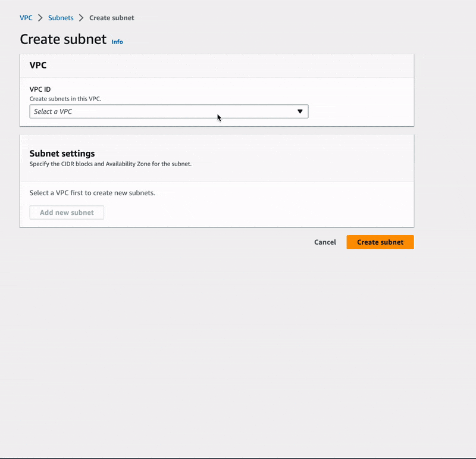Click the CIDR blocks description text

pyautogui.click(x=110, y=164)
